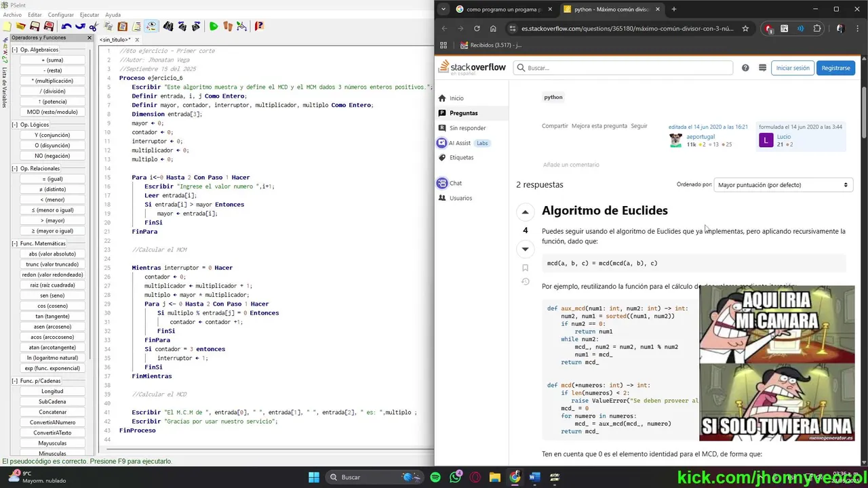Open a new browser tab with the plus button
This screenshot has height=488, width=868.
point(673,9)
